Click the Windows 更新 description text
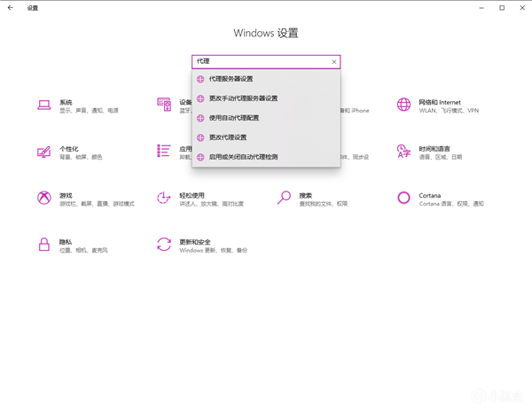This screenshot has height=414, width=532. [213, 250]
